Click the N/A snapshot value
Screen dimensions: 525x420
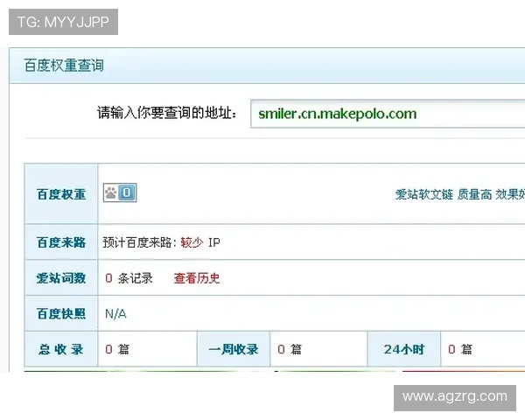click(x=115, y=314)
